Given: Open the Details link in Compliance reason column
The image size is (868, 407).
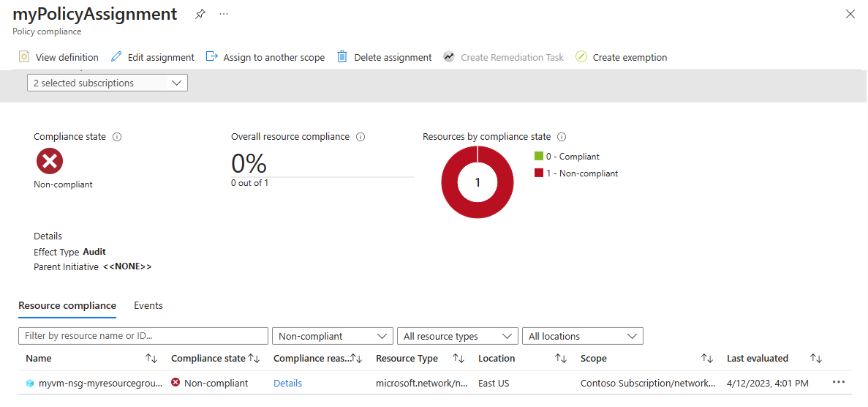Looking at the screenshot, I should pyautogui.click(x=287, y=383).
